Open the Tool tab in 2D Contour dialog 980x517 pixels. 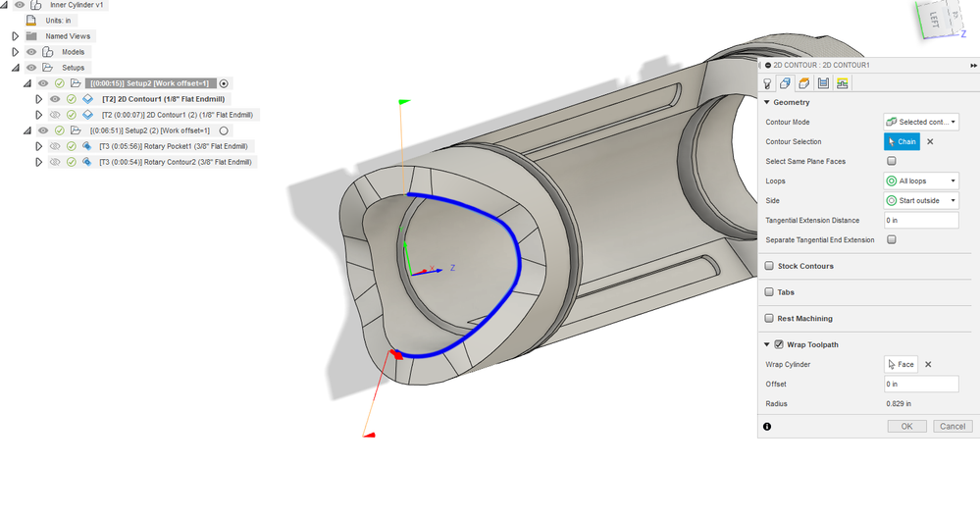(x=767, y=83)
